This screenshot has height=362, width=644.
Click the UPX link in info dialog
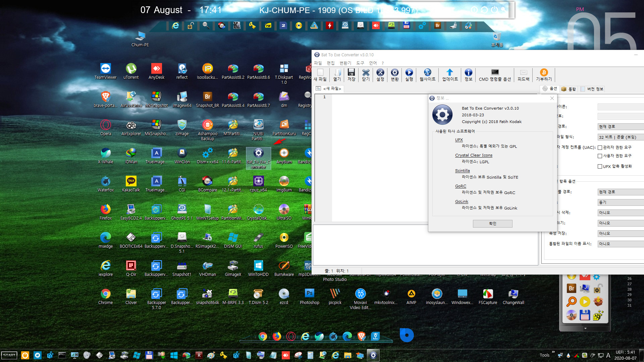459,140
